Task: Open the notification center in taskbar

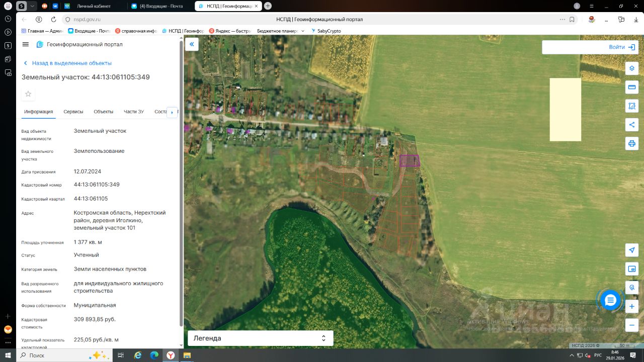Action: pos(633,355)
